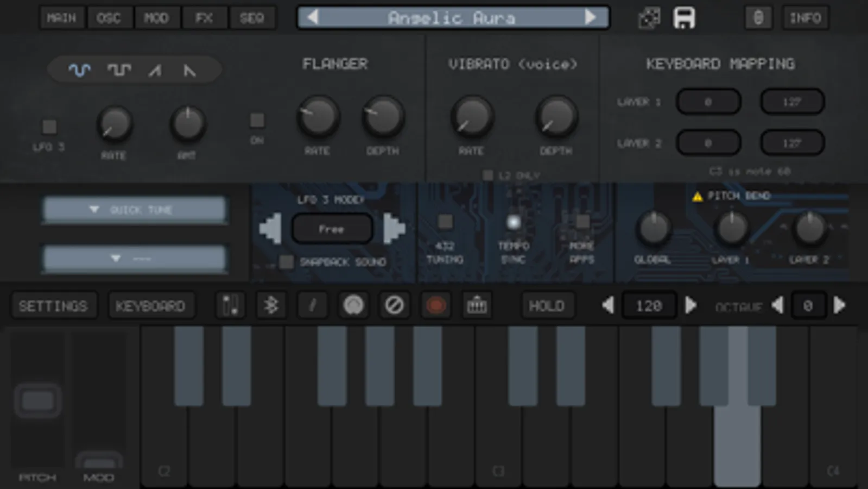Toggle the LFO 3 checkbox
Screen dimensions: 868x489
(x=49, y=127)
